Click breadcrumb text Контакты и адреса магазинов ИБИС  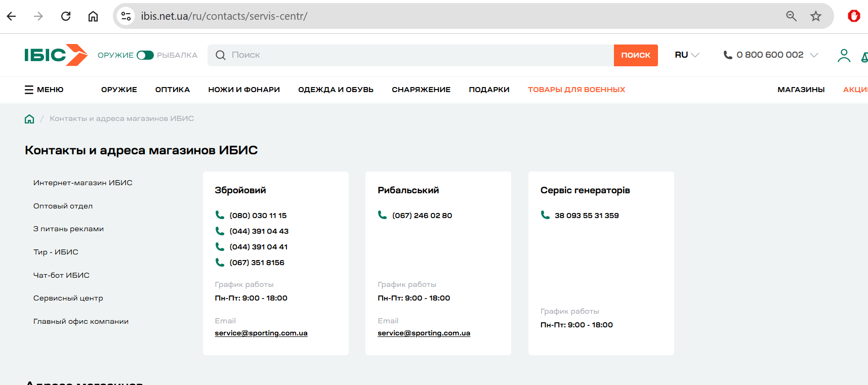point(122,118)
